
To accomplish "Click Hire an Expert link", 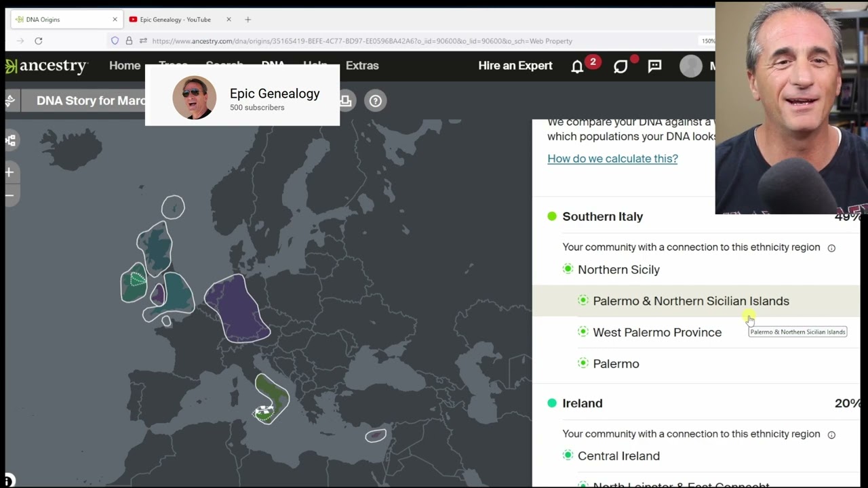I will (x=515, y=66).
